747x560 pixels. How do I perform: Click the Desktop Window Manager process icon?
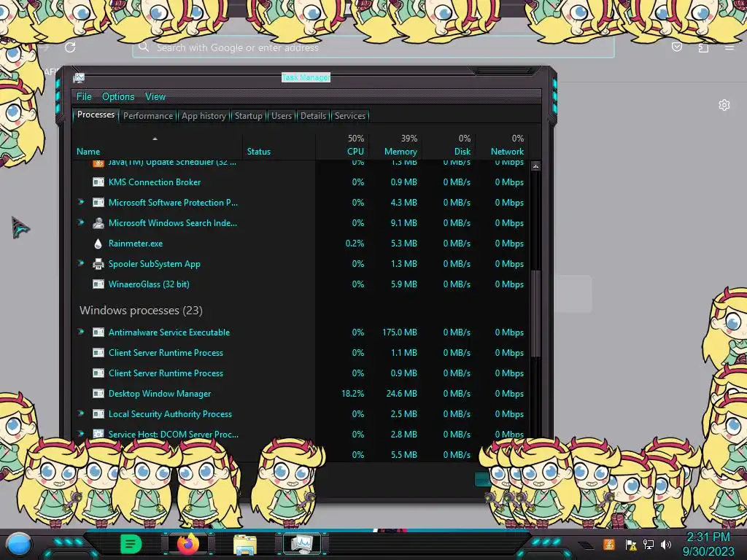98,394
